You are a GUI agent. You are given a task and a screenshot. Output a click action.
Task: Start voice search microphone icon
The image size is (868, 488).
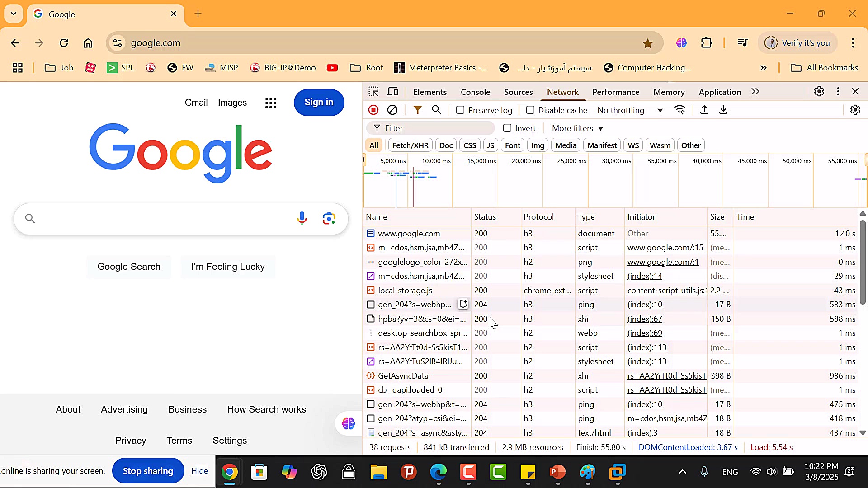302,219
